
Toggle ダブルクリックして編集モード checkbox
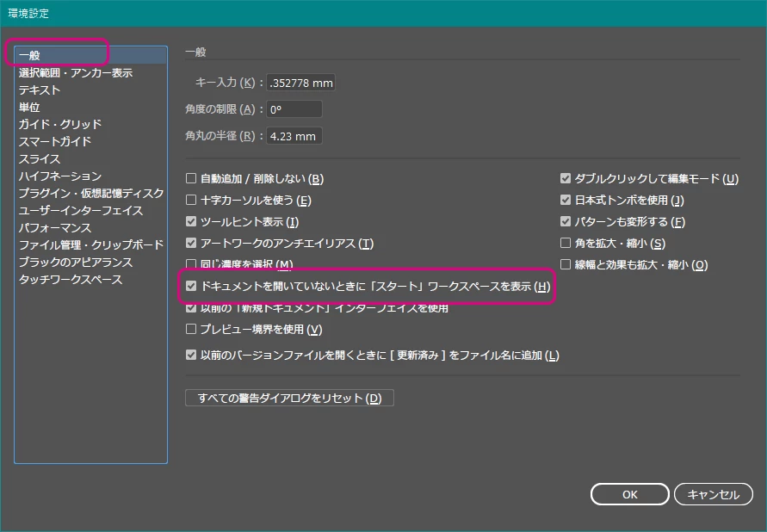[566, 178]
